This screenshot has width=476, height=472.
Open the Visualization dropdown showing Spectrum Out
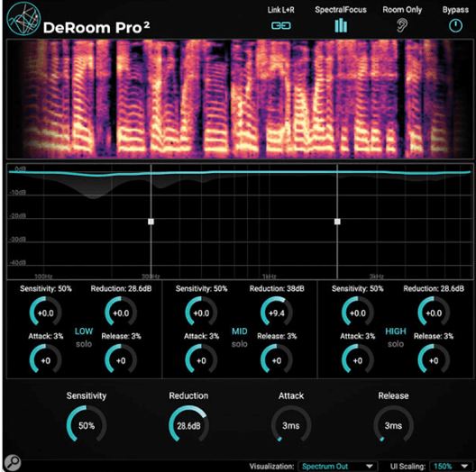[338, 467]
